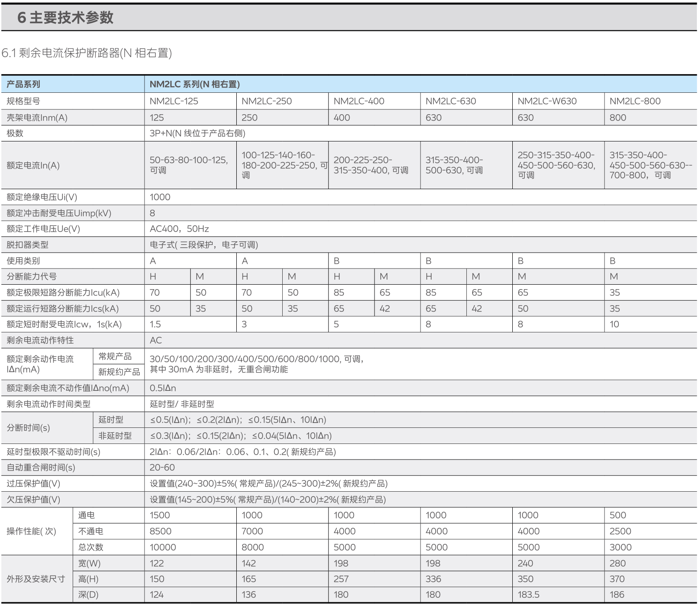Click model cell 'NM2LC-630'
The width and height of the screenshot is (700, 605).
point(451,101)
